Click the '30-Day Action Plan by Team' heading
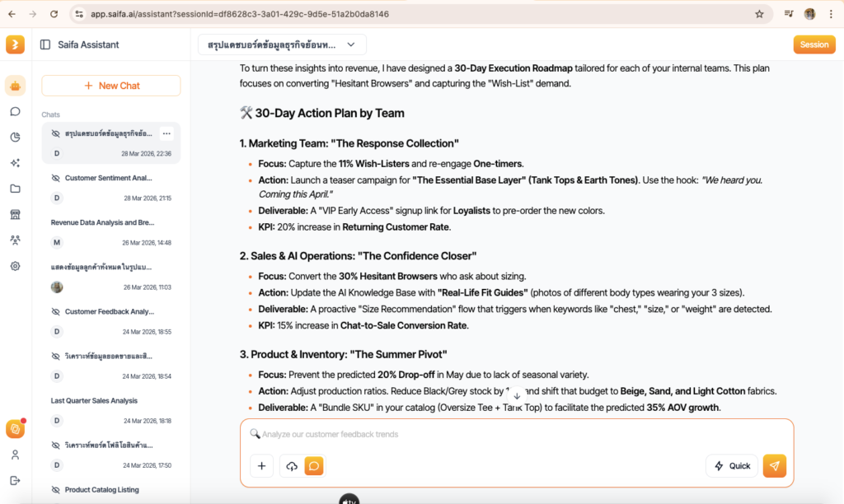The height and width of the screenshot is (504, 844). click(x=330, y=113)
